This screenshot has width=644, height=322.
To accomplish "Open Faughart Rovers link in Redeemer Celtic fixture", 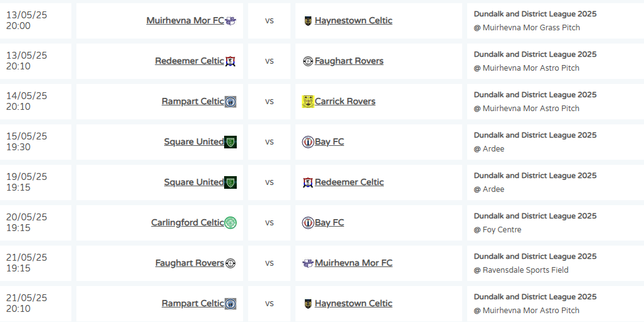I will point(349,61).
